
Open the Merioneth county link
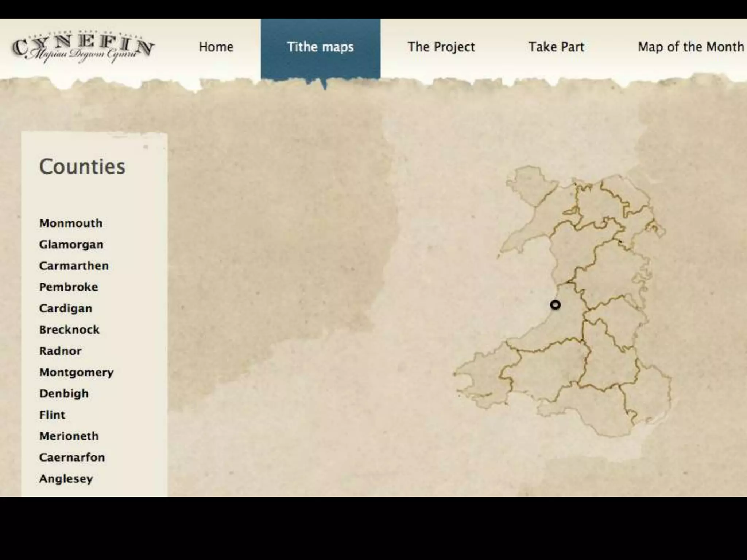click(69, 436)
